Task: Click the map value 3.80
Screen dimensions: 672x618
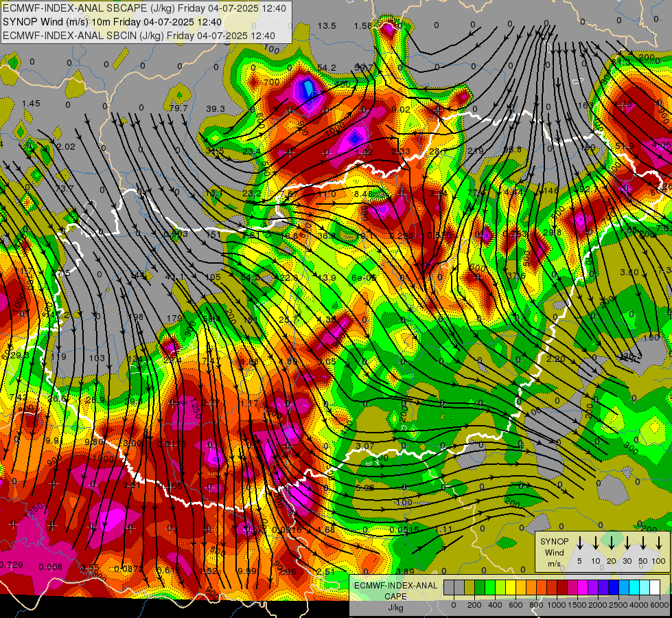Action: (x=629, y=273)
